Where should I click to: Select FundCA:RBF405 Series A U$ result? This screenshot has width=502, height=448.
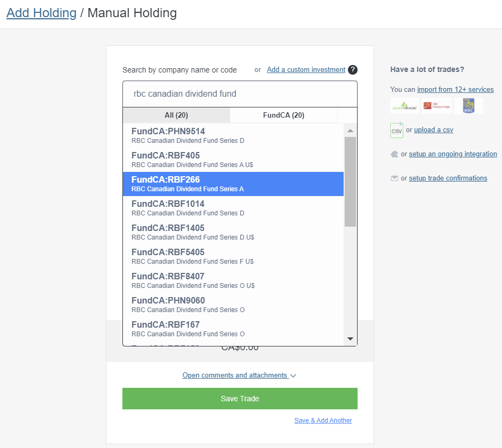(x=233, y=160)
